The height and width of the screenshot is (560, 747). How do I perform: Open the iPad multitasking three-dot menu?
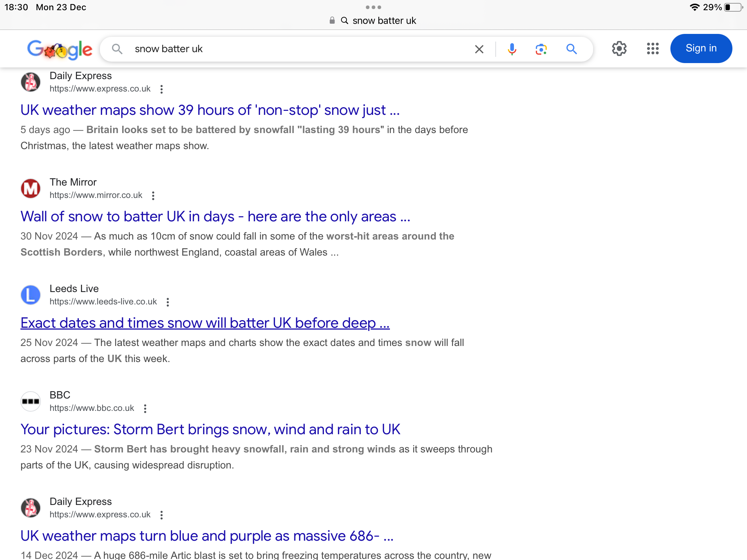coord(373,7)
